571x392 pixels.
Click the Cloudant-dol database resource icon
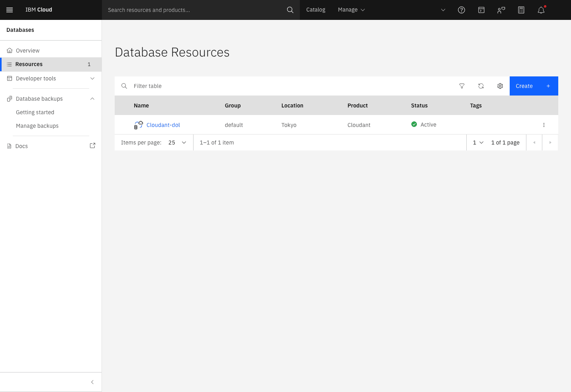tap(138, 125)
